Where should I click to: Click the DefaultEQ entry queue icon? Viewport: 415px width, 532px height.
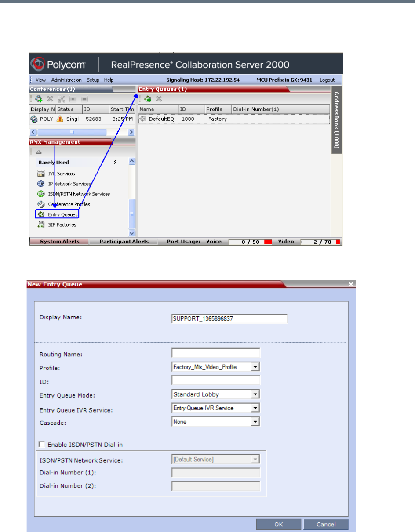tap(143, 119)
